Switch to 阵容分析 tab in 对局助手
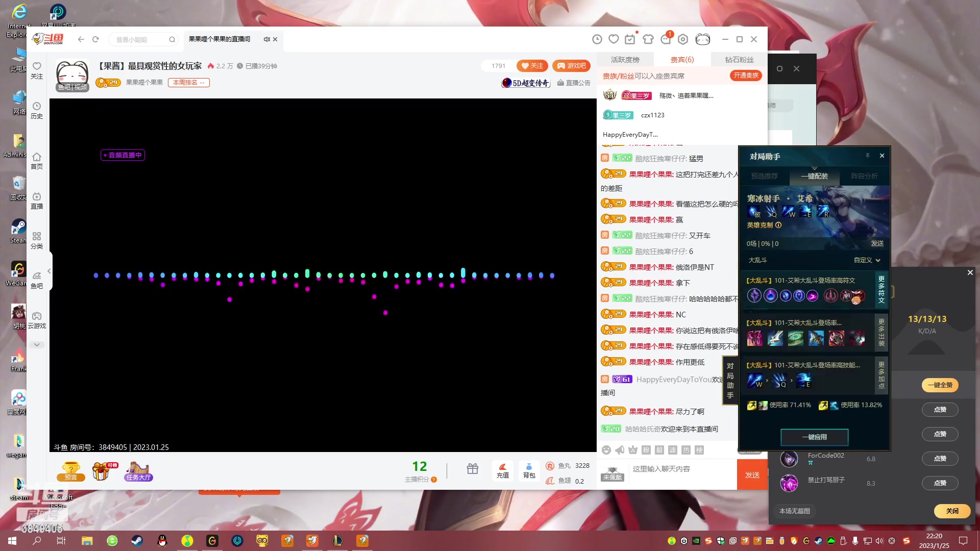Viewport: 980px width, 551px height. tap(864, 176)
